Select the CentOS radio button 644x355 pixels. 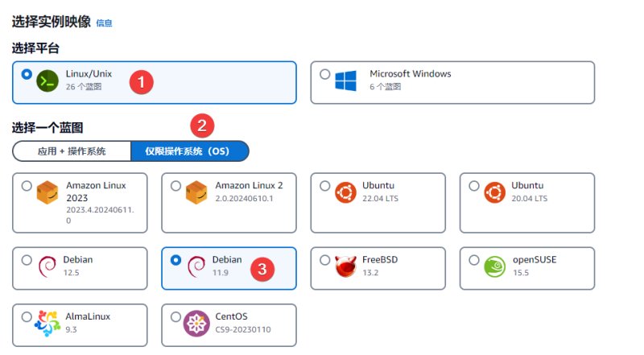[x=175, y=317]
